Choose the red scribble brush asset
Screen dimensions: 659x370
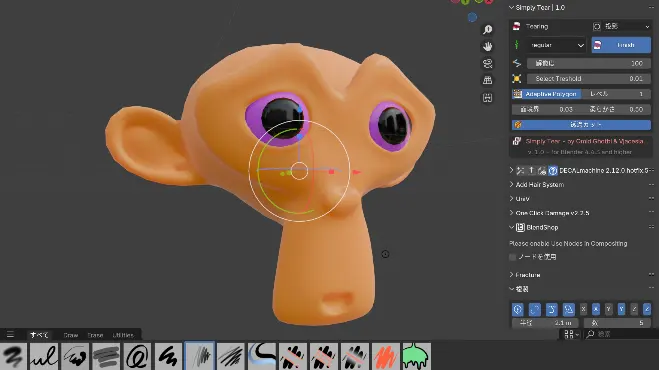385,356
